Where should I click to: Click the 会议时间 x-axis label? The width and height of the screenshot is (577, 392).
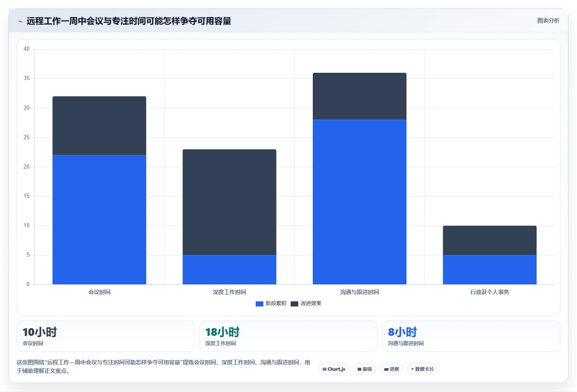99,292
